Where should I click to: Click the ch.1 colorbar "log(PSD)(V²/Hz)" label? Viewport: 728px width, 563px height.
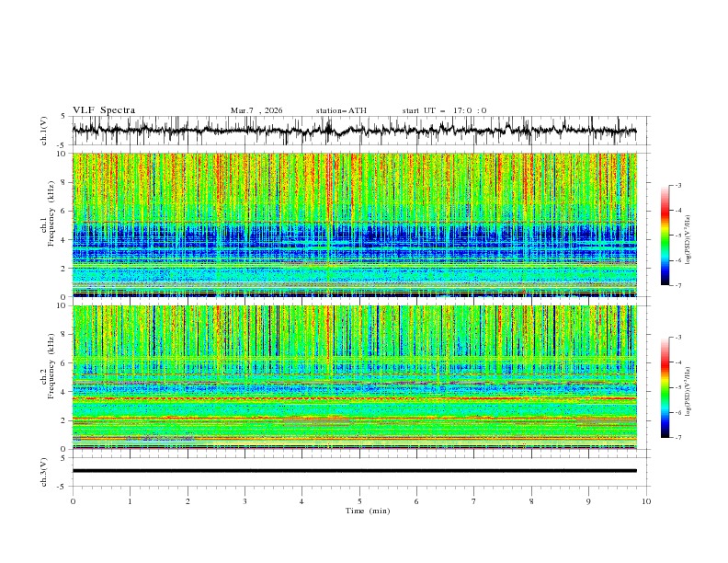coord(688,240)
